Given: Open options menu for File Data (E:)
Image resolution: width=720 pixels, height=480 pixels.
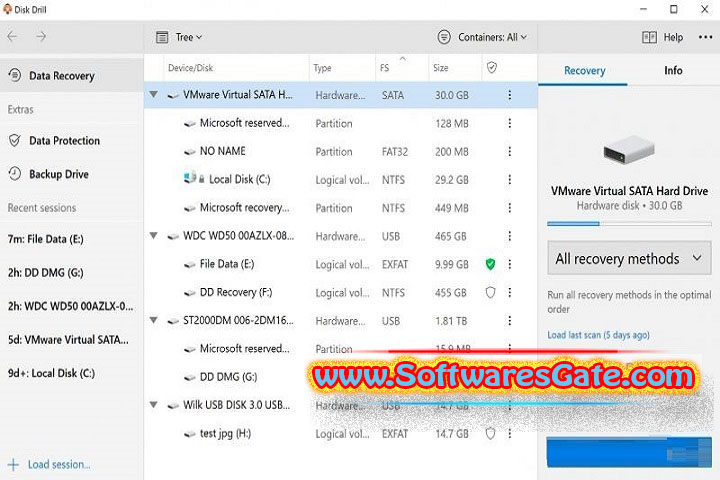Looking at the screenshot, I should (x=510, y=264).
